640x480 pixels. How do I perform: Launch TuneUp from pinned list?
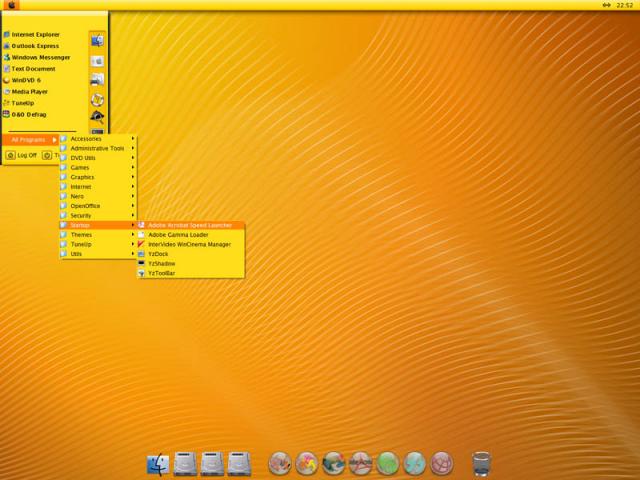coord(19,103)
